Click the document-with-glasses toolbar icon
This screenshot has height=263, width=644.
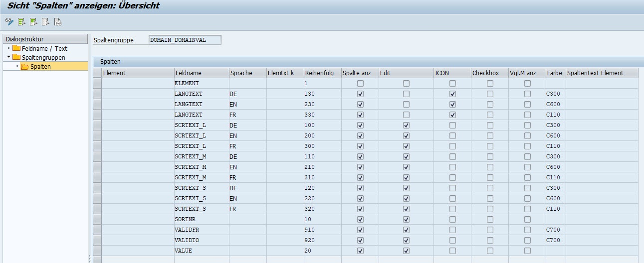[x=58, y=22]
